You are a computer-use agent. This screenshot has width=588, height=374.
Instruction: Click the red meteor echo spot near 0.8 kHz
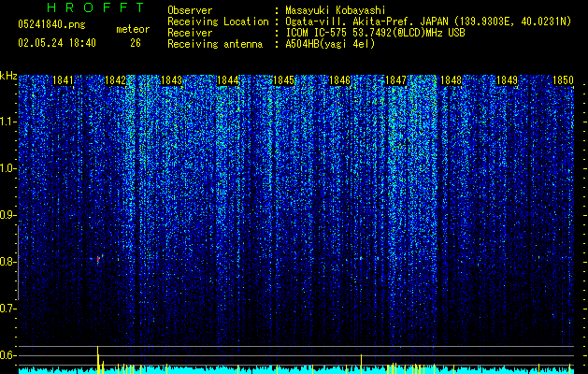pyautogui.click(x=98, y=259)
